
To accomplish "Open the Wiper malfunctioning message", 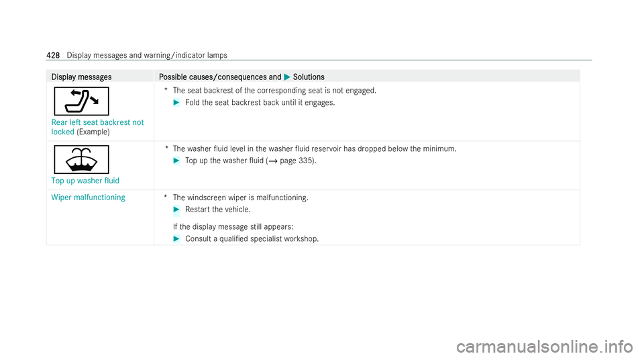I will coord(89,197).
